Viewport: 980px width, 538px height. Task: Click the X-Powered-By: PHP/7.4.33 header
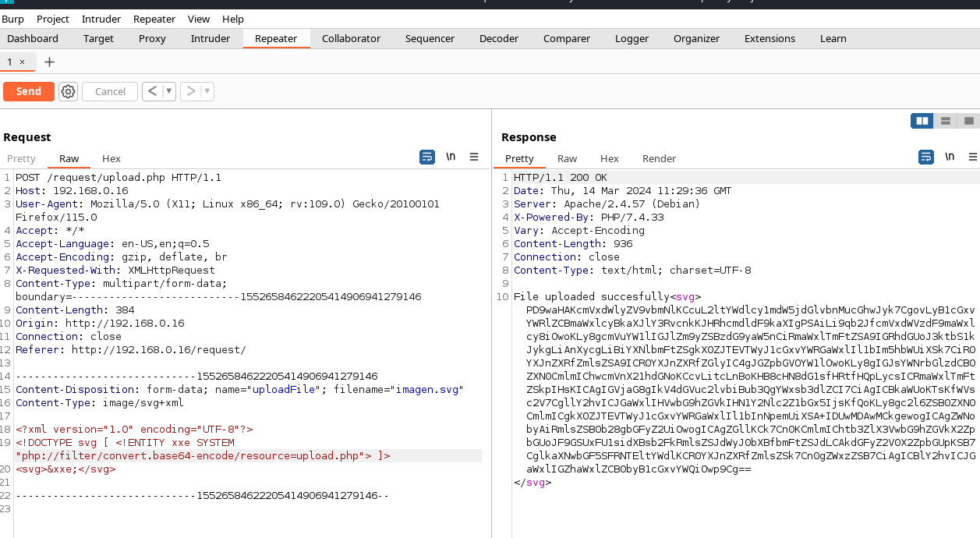(x=589, y=218)
